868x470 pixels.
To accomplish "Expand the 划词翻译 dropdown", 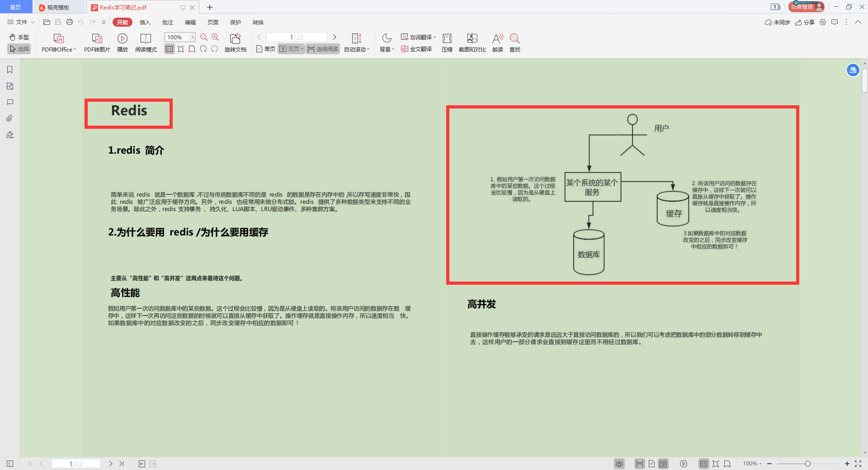I will [435, 37].
